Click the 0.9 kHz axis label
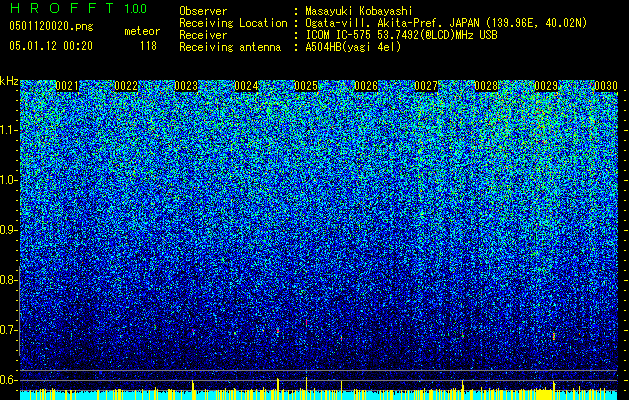 pyautogui.click(x=8, y=230)
